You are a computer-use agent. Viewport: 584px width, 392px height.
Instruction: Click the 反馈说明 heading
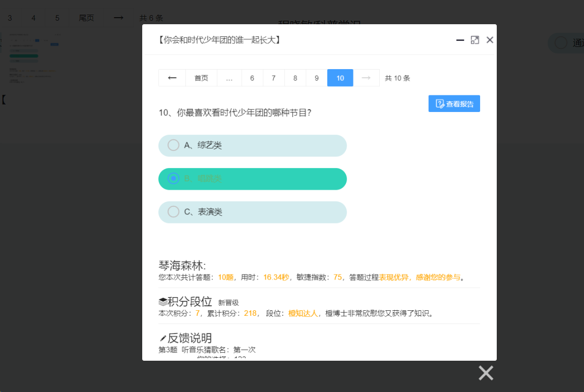[190, 338]
